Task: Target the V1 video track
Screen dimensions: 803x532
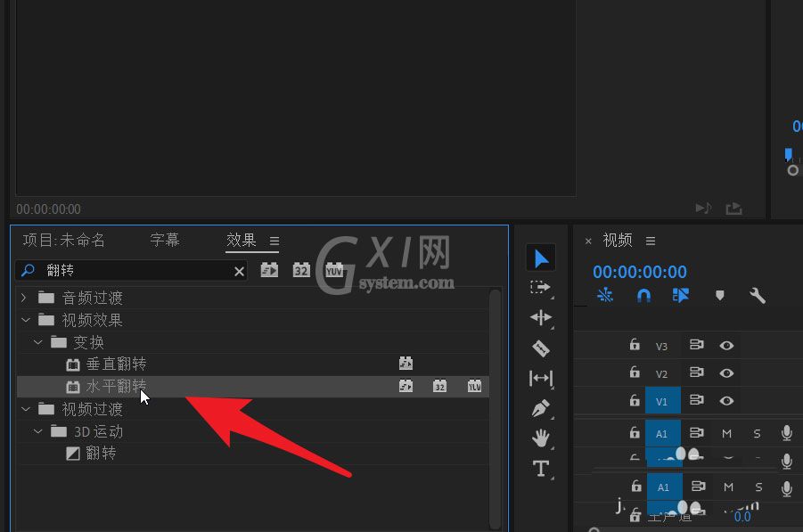Action: [x=663, y=400]
